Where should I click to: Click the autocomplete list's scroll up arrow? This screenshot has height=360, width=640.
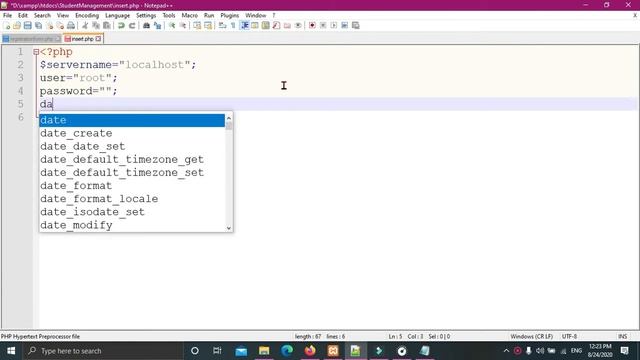click(229, 118)
